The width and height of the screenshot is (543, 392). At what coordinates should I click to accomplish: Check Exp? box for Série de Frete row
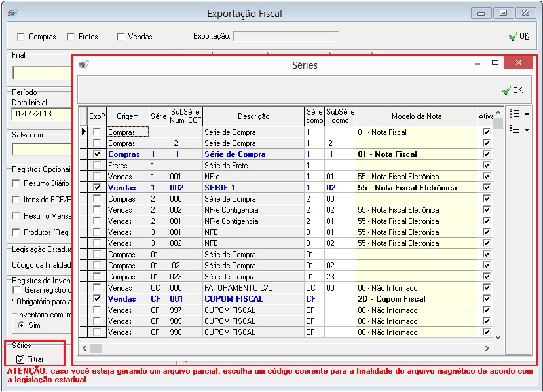97,166
